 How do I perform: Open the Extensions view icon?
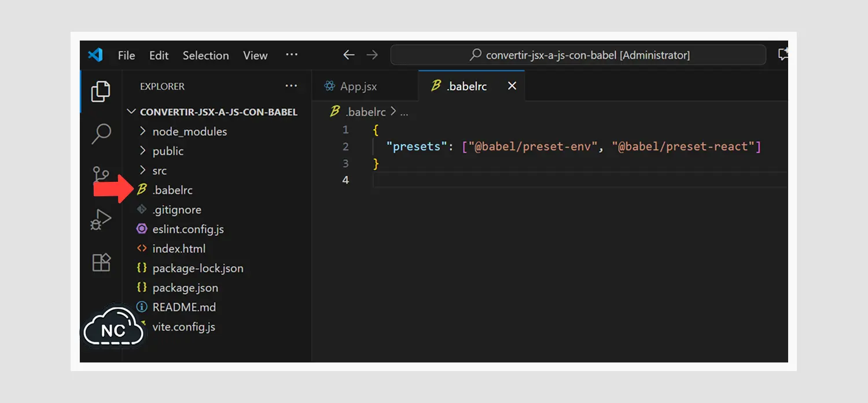[101, 262]
